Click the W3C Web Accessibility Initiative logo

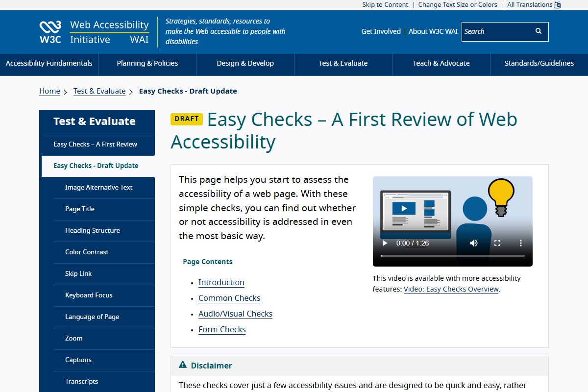pyautogui.click(x=95, y=32)
